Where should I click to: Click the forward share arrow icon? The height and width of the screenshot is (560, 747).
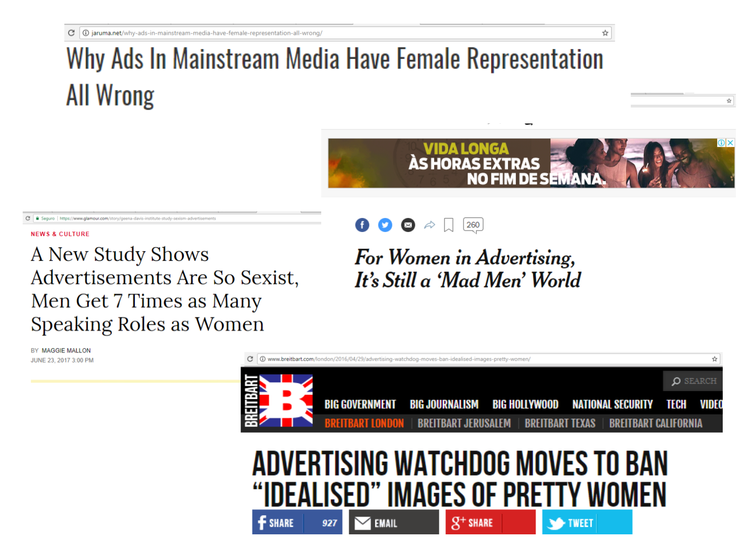coord(430,225)
